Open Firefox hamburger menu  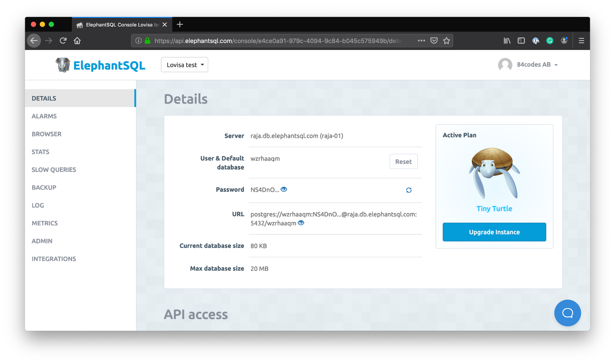581,41
